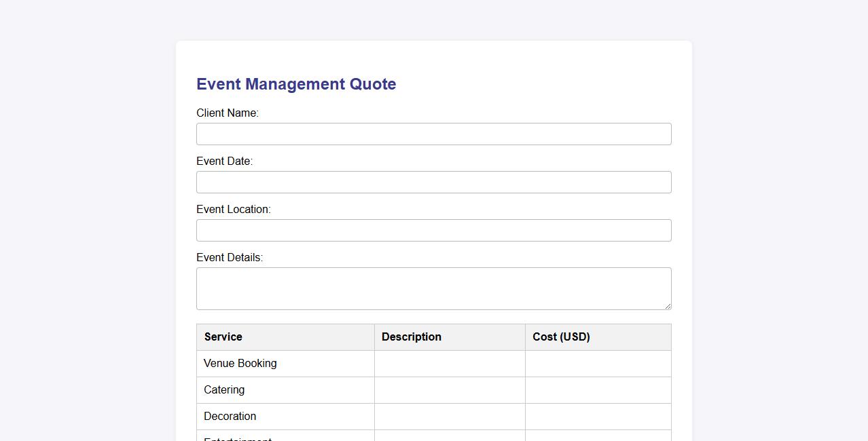Click the Client Name input field
The image size is (868, 441).
pyautogui.click(x=433, y=134)
